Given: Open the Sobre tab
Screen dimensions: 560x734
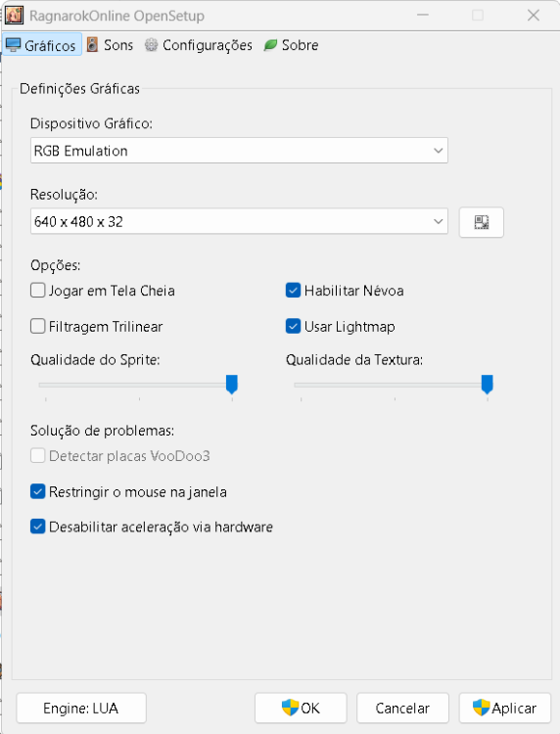Looking at the screenshot, I should (291, 45).
